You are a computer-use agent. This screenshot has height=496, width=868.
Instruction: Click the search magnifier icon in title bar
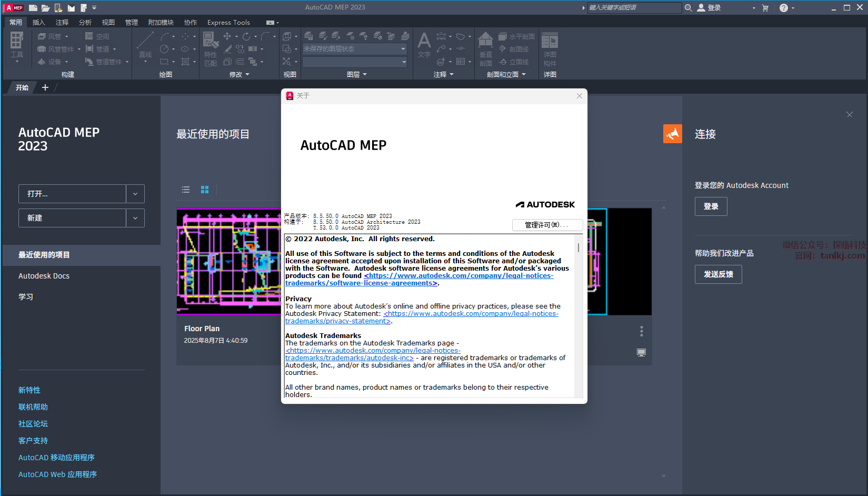click(688, 8)
